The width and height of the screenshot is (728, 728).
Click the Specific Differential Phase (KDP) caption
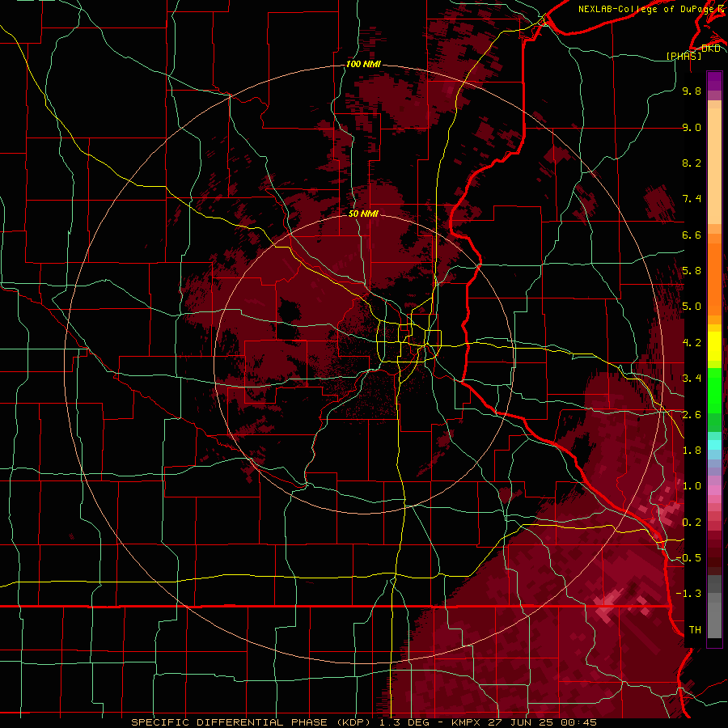[253, 722]
